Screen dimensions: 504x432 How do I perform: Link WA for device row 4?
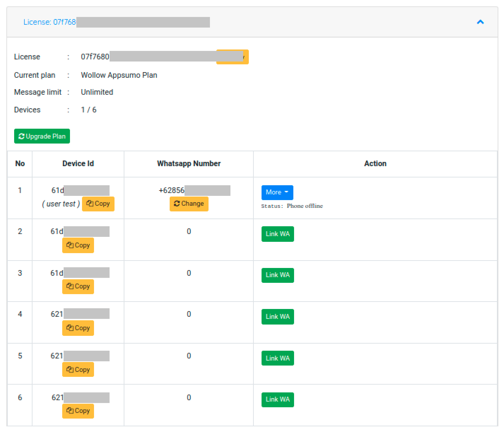(278, 317)
